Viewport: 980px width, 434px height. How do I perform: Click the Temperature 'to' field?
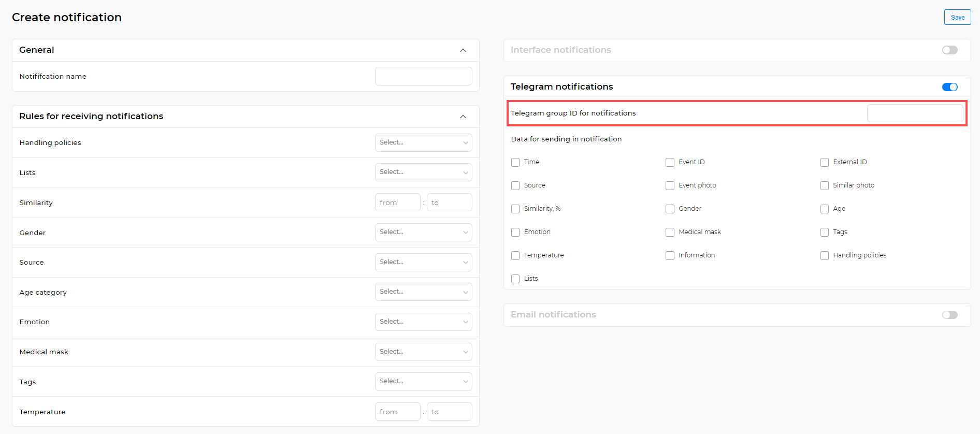click(x=449, y=412)
